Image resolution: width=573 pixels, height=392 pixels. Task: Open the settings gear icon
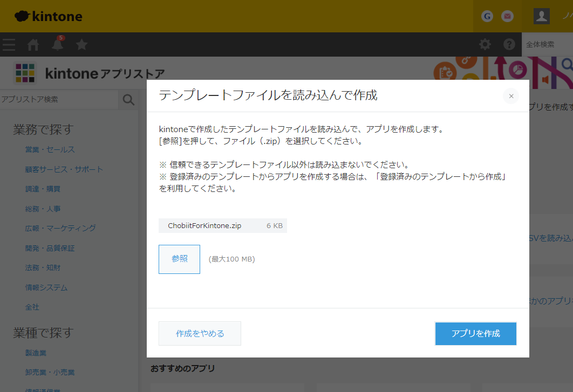[485, 45]
